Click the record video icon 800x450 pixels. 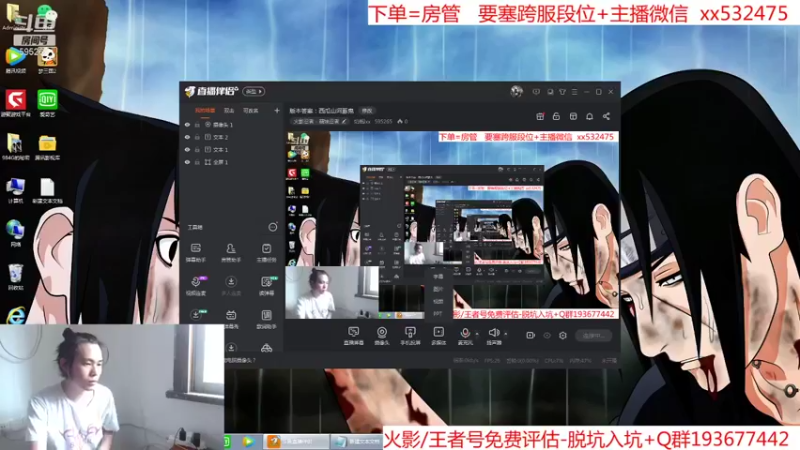531,336
